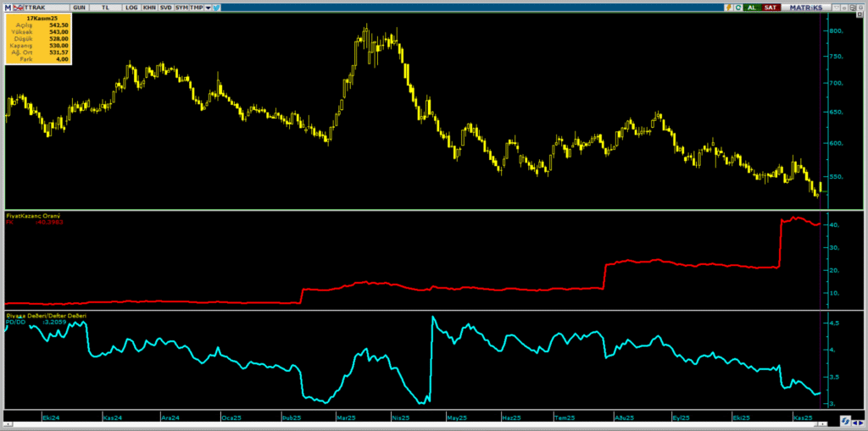Toggle the KHN option
Image resolution: width=868 pixels, height=431 pixels.
pyautogui.click(x=149, y=7)
